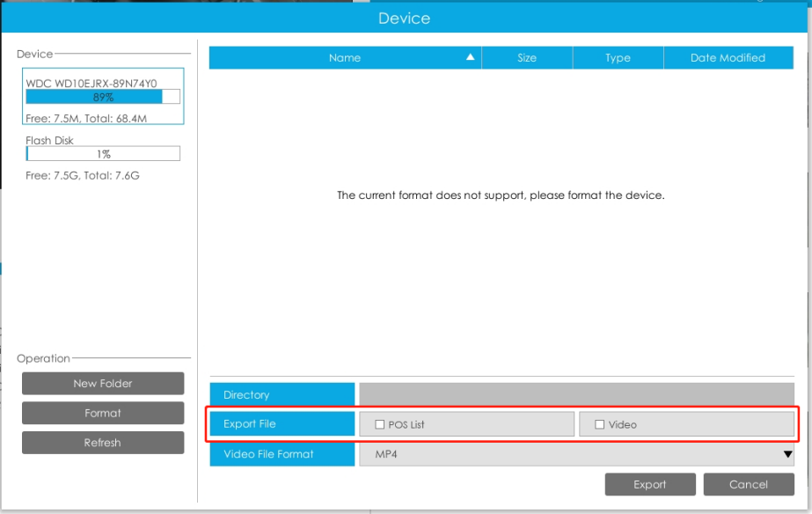Enable the Video export checkbox

[600, 424]
